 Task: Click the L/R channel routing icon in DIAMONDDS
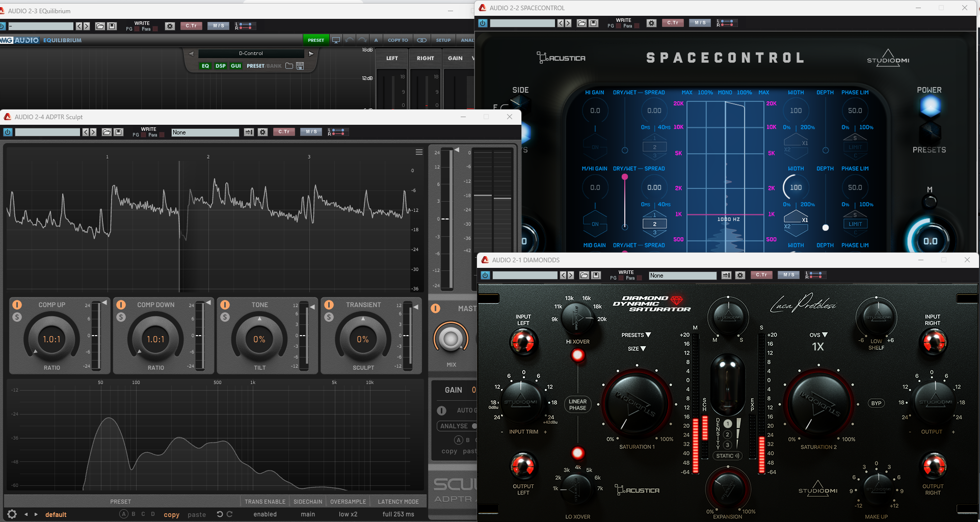pyautogui.click(x=814, y=276)
